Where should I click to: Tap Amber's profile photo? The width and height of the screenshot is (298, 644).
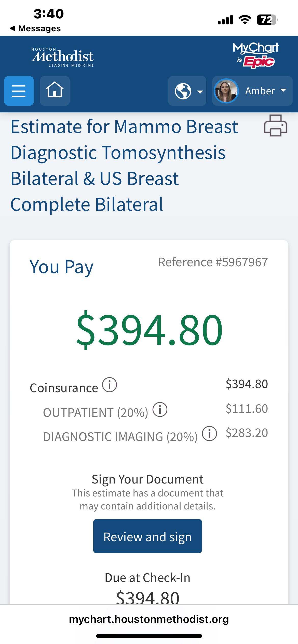(226, 91)
